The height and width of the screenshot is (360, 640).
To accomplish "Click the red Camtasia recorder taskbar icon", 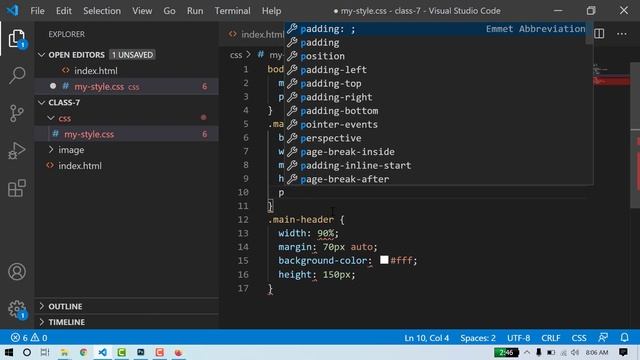I will [x=160, y=352].
